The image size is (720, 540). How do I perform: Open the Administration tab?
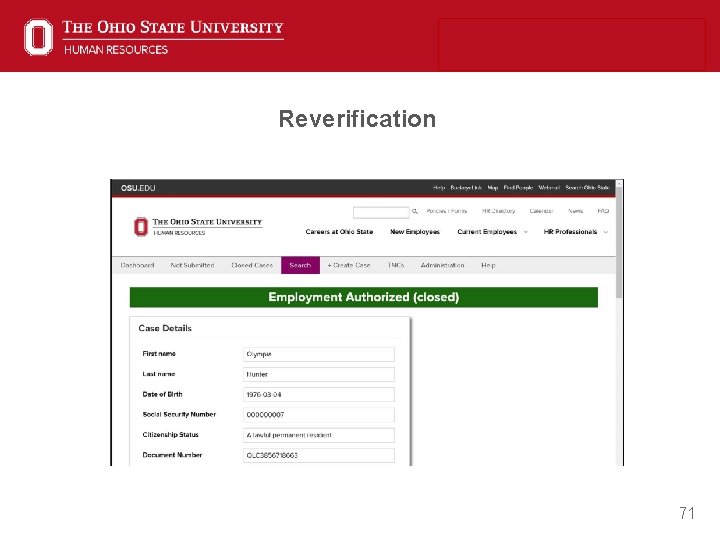tap(443, 265)
